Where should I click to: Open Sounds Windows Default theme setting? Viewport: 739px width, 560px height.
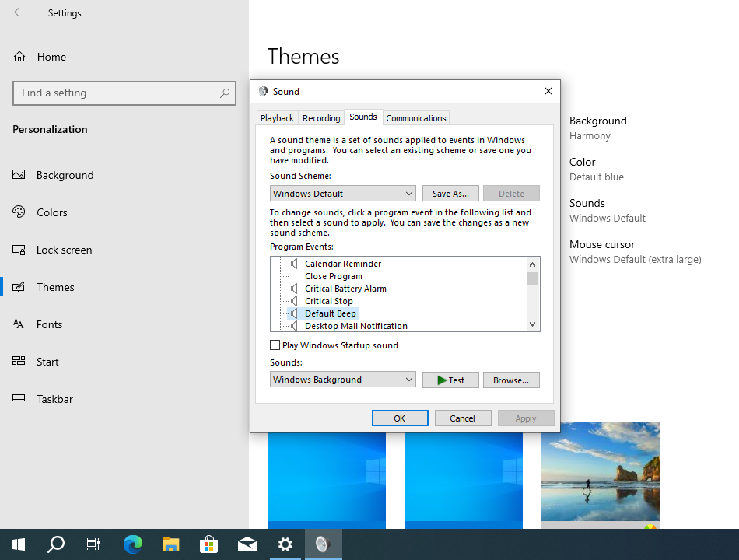607,210
